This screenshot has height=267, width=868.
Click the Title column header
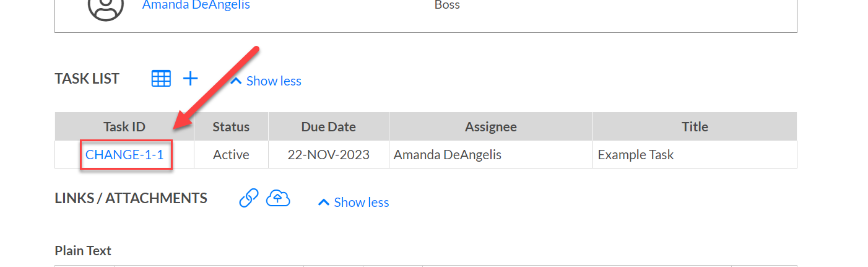coord(695,126)
